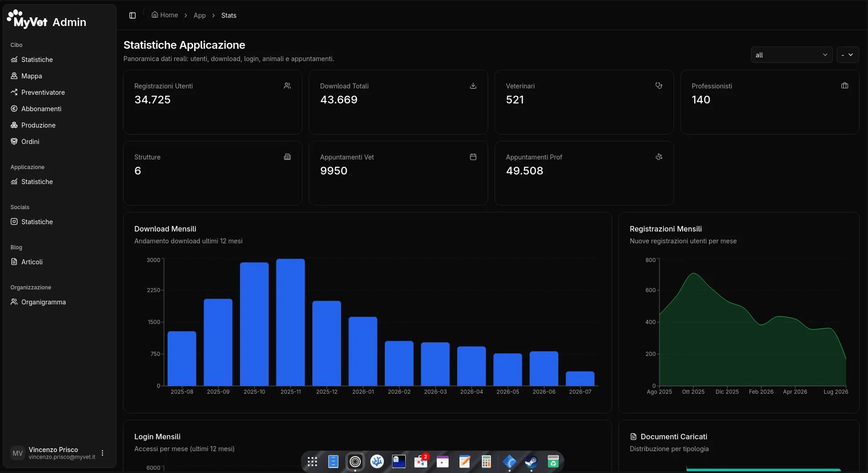The image size is (868, 473).
Task: Toggle the sidebar panel icon
Action: point(133,15)
